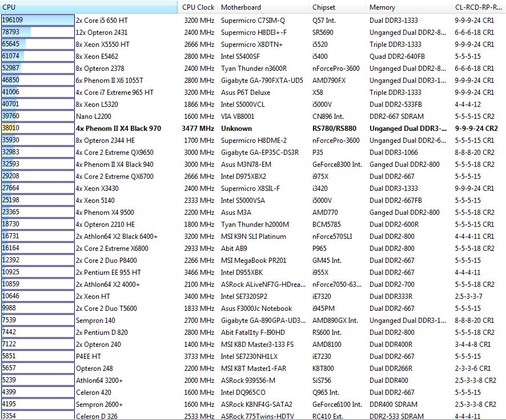Screen dimensions: 506x420
Task: Select the 2x Pentium EE 955 HT entry
Action: (x=109, y=273)
